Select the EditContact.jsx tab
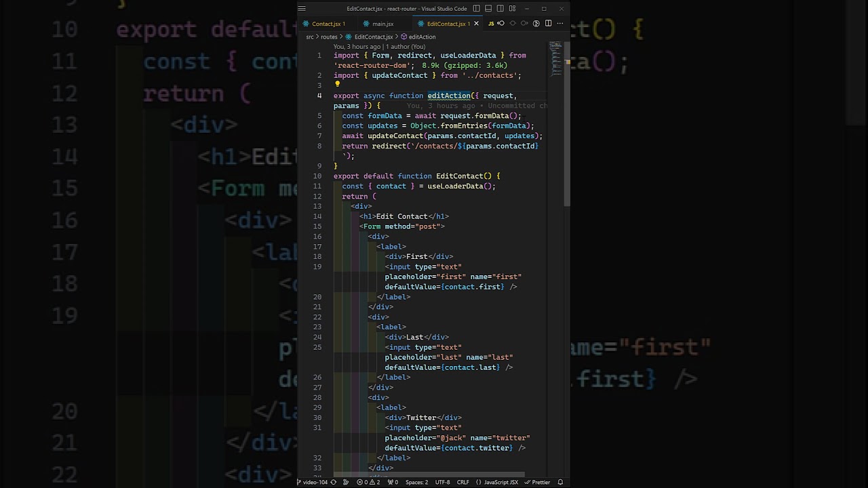This screenshot has height=488, width=868. tap(446, 24)
